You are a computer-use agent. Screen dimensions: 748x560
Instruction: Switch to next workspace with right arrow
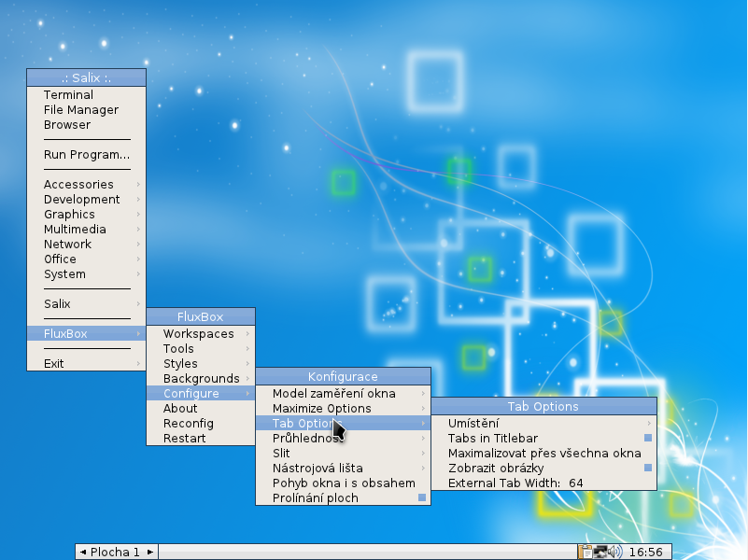click(x=150, y=552)
